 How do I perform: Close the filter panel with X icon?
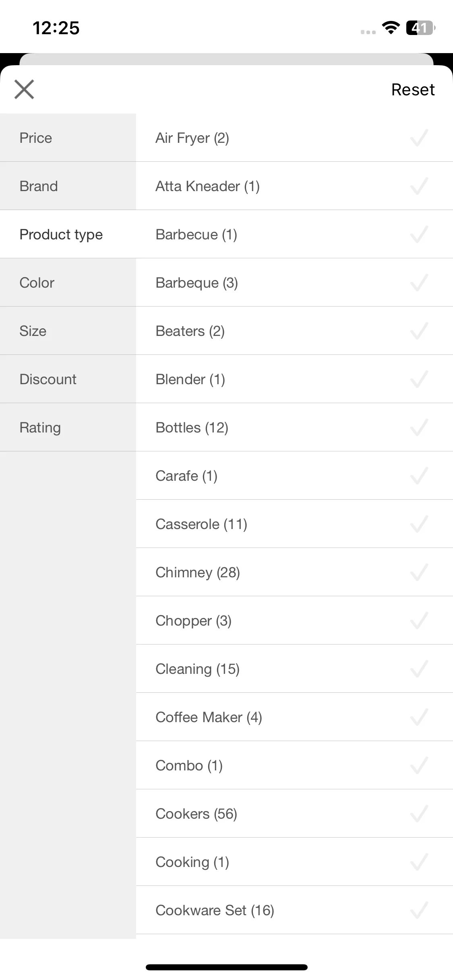[x=24, y=89]
